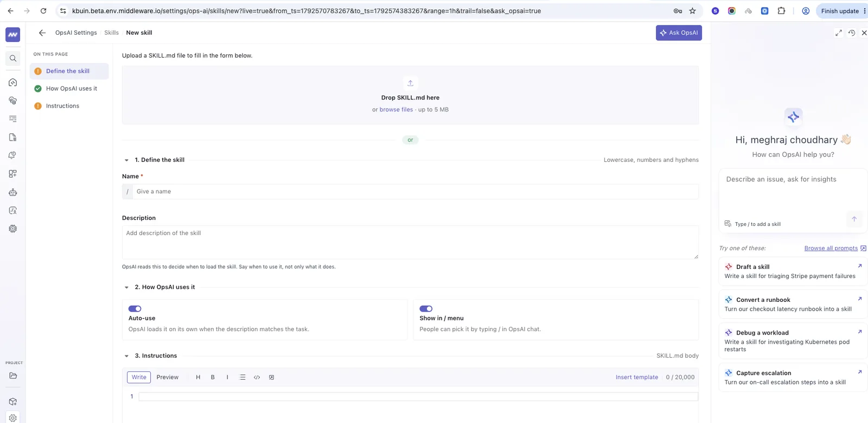Apply italic formatting in instructions editor

click(x=227, y=377)
